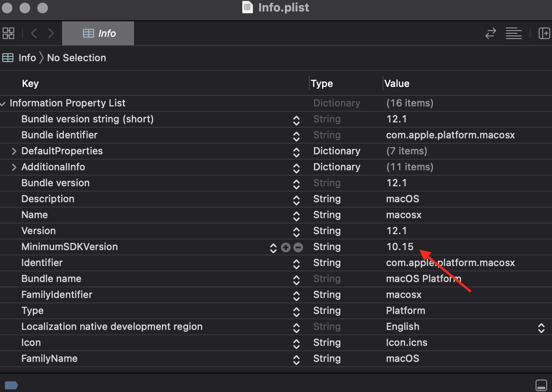Open key stepper for Name row
This screenshot has height=392, width=552.
tap(296, 216)
